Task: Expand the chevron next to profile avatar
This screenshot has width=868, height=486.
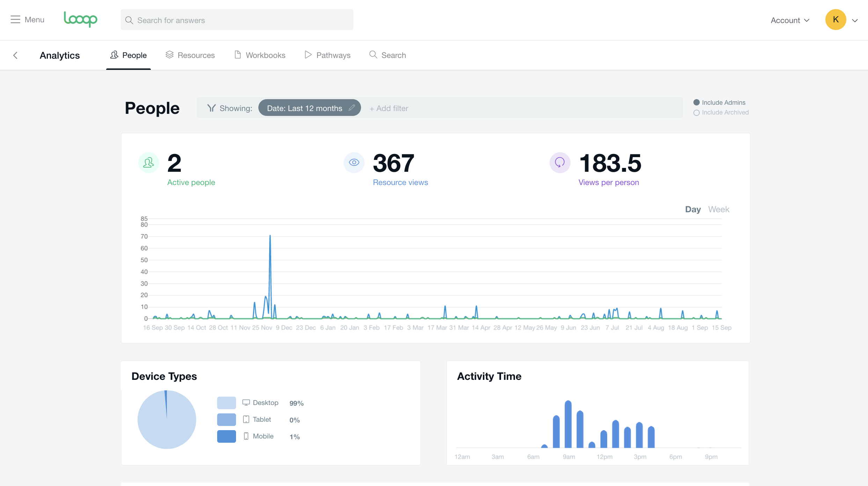Action: [x=855, y=21]
